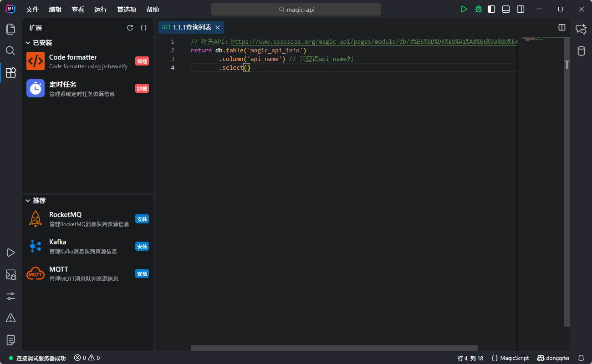Image resolution: width=592 pixels, height=364 pixels.
Task: Install Kafka extension
Action: [x=142, y=246]
